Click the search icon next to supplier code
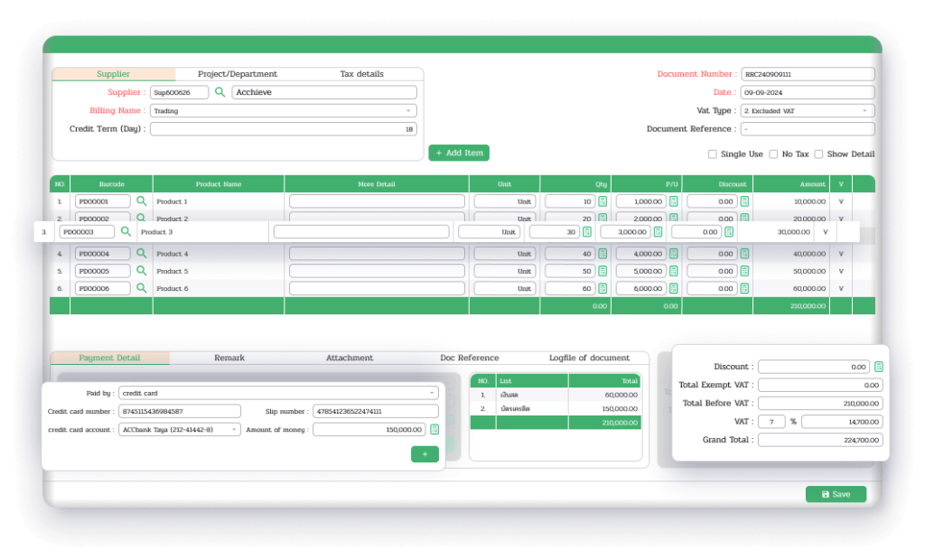 [x=220, y=92]
